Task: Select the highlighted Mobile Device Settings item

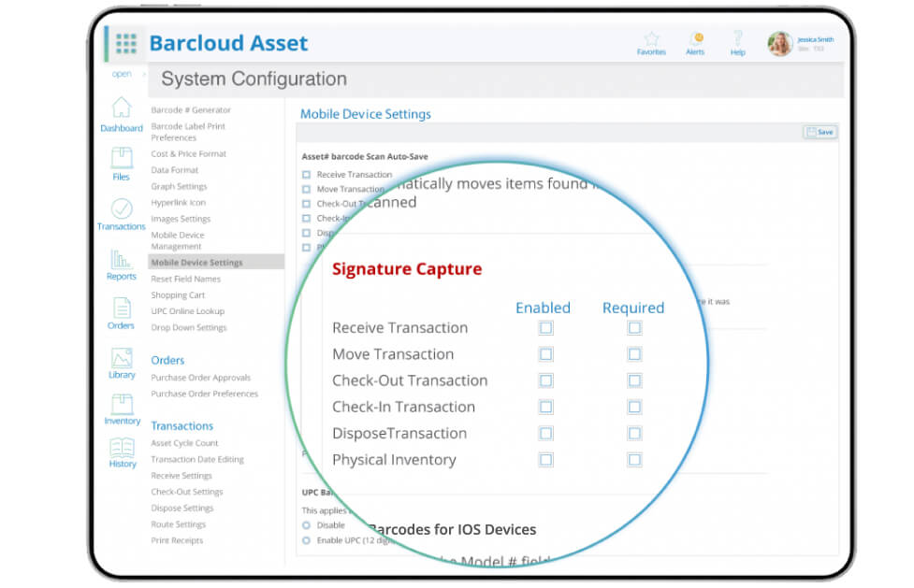Action: click(x=216, y=263)
